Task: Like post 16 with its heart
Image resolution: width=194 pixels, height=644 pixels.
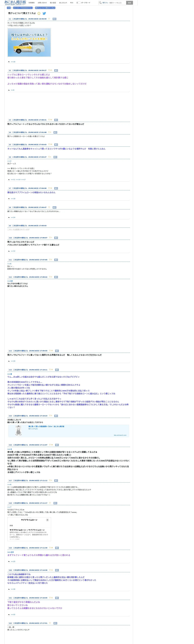Action: click(x=50, y=445)
